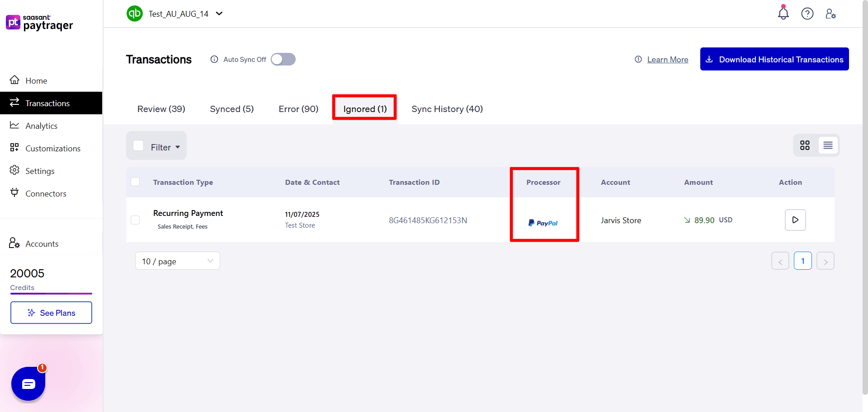Select the Recurring Payment row checkbox
This screenshot has width=868, height=412.
coord(135,220)
